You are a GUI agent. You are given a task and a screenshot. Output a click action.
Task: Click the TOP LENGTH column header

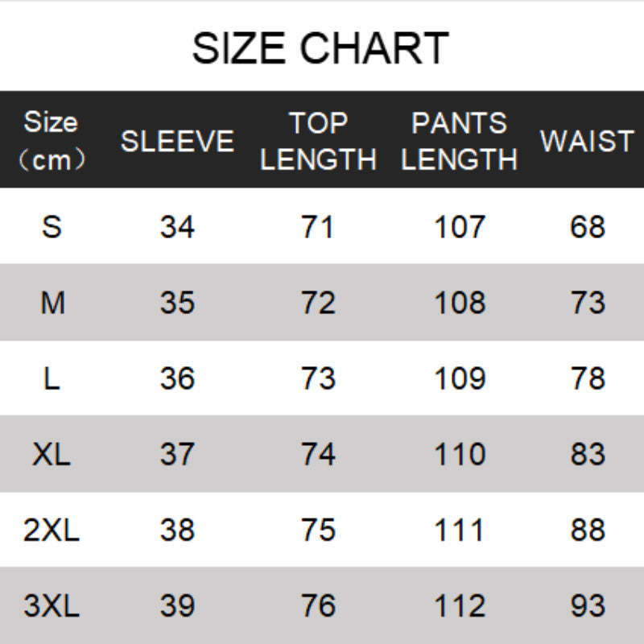[x=318, y=141]
